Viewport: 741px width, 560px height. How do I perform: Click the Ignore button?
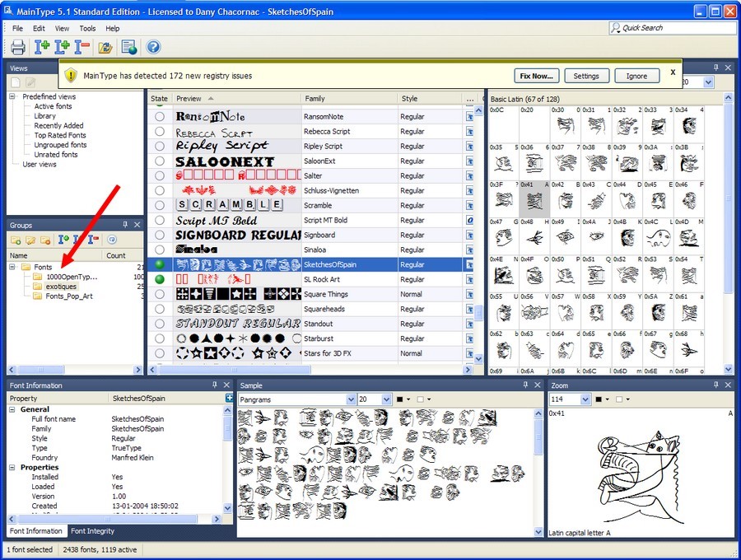click(636, 76)
